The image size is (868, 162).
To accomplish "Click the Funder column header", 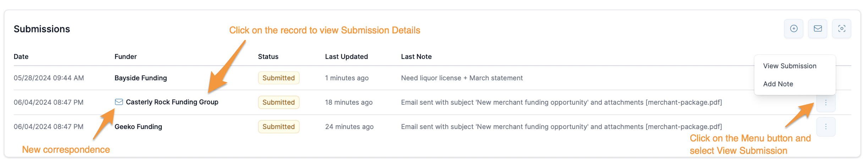I will pos(125,57).
